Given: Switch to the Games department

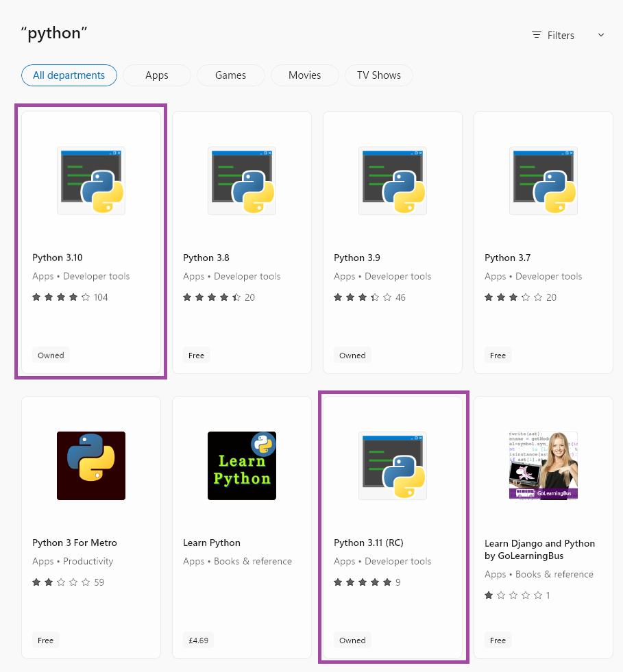Looking at the screenshot, I should (230, 75).
